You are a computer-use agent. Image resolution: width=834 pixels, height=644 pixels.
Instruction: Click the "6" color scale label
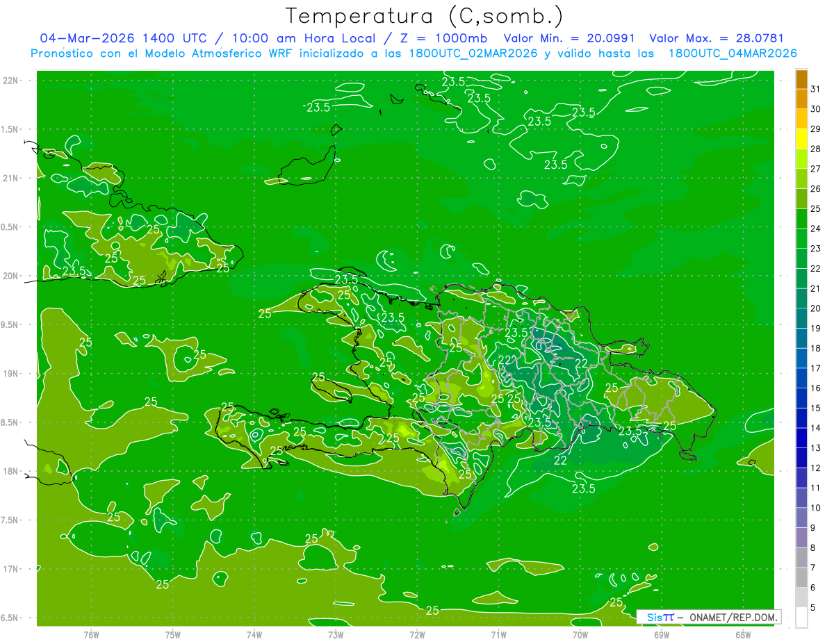813,588
